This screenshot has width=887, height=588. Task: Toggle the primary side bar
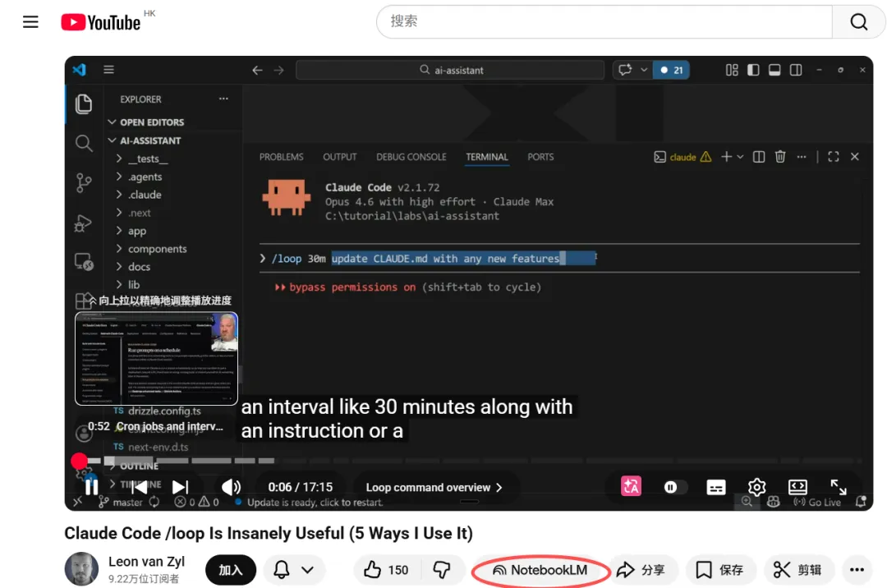753,70
